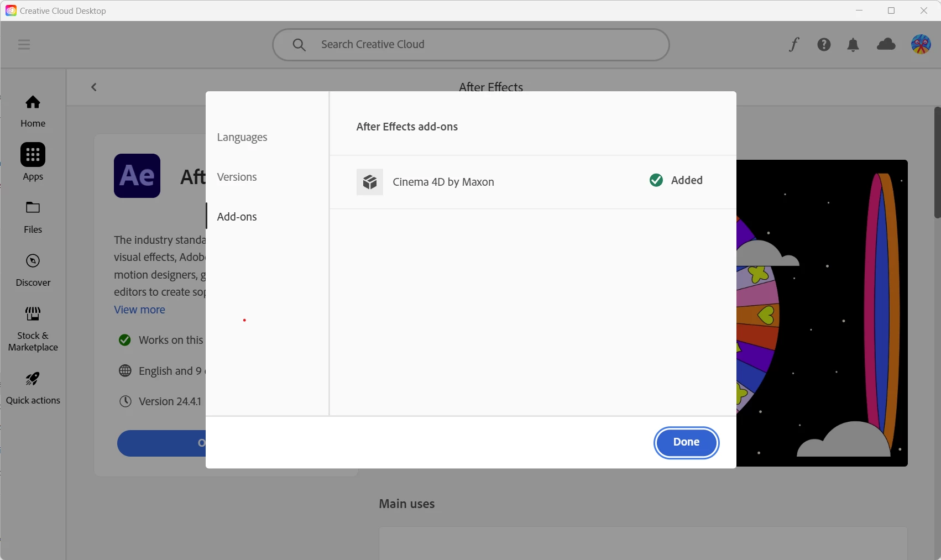Click the View more link
Image resolution: width=941 pixels, height=560 pixels.
tap(139, 310)
